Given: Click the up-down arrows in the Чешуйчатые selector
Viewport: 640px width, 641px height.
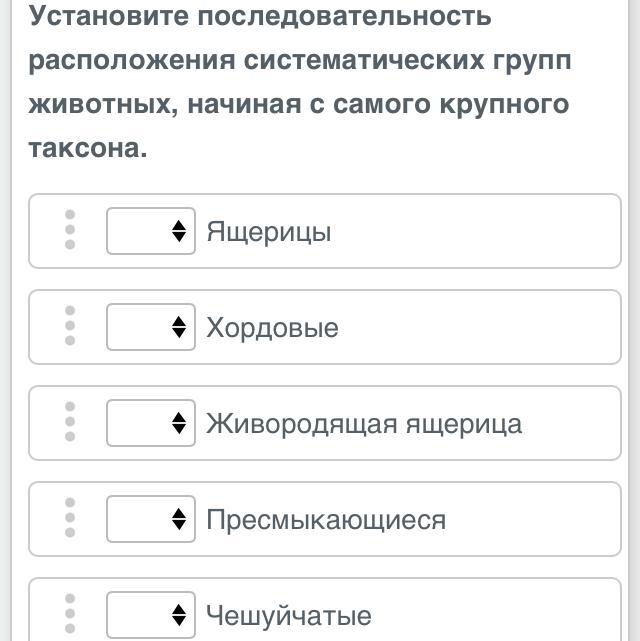Looking at the screenshot, I should click(179, 615).
